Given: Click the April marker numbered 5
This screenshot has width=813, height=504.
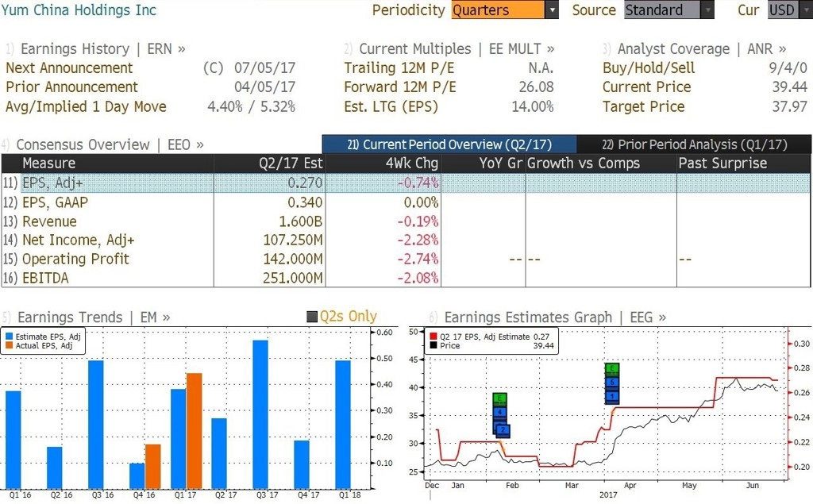Looking at the screenshot, I should coord(612,383).
